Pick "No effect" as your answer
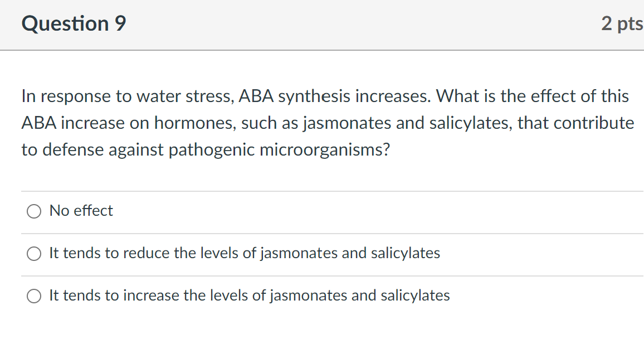This screenshot has height=339, width=644. (80, 211)
